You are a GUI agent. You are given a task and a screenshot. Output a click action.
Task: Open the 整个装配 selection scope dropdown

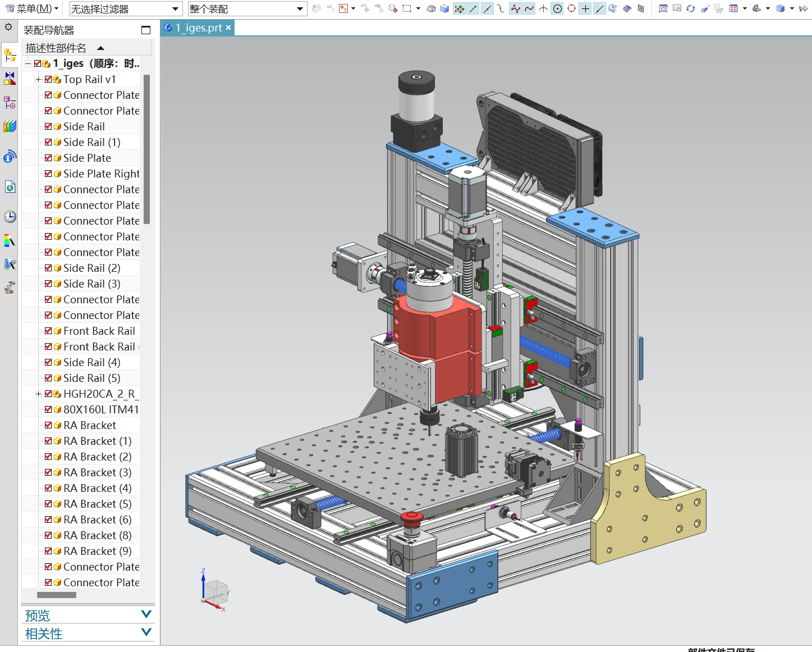tap(247, 9)
